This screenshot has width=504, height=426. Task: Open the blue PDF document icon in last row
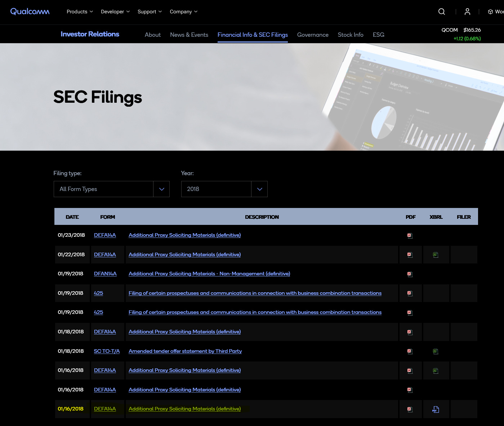pos(436,409)
